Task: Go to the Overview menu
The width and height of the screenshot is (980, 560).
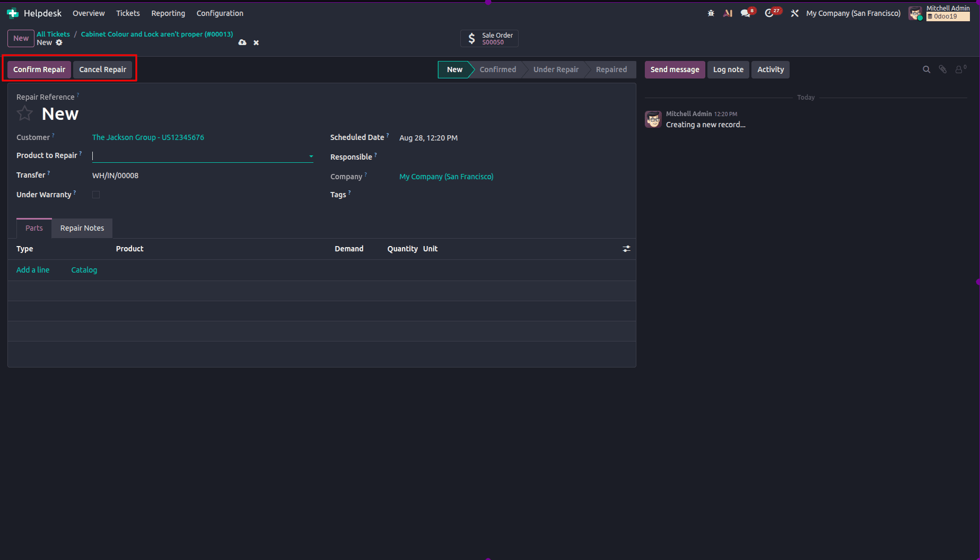Action: point(89,13)
